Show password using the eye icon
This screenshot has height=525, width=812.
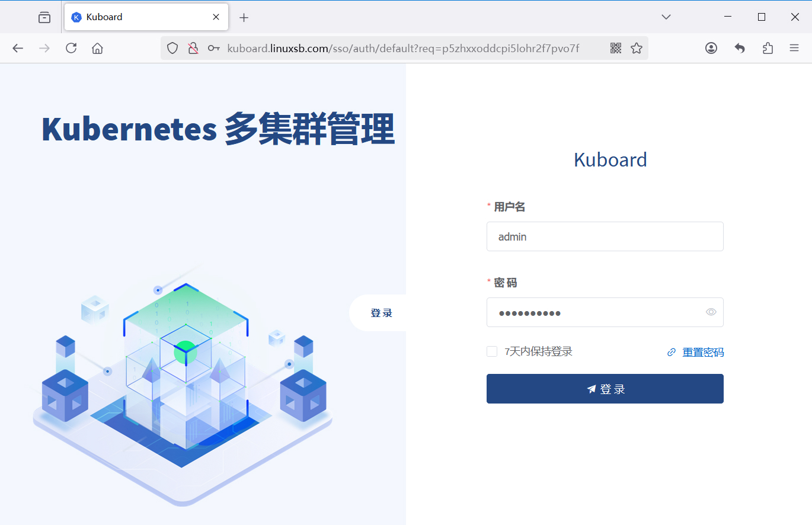tap(711, 312)
